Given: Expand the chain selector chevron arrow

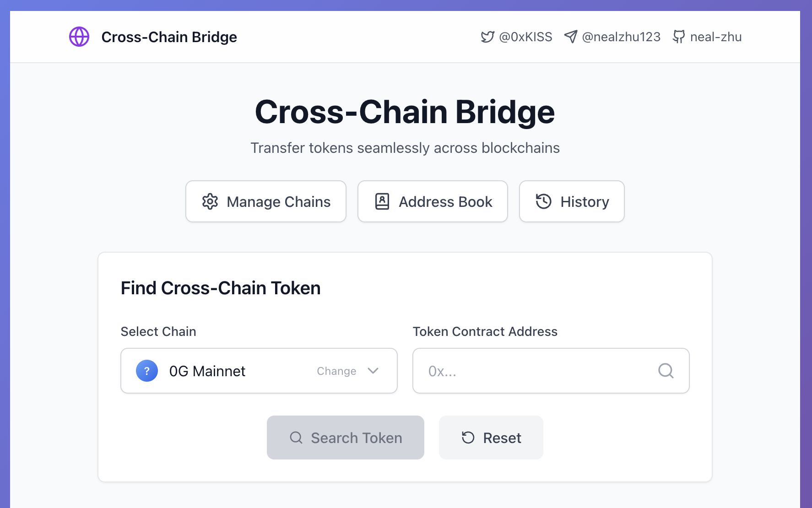Looking at the screenshot, I should 373,371.
